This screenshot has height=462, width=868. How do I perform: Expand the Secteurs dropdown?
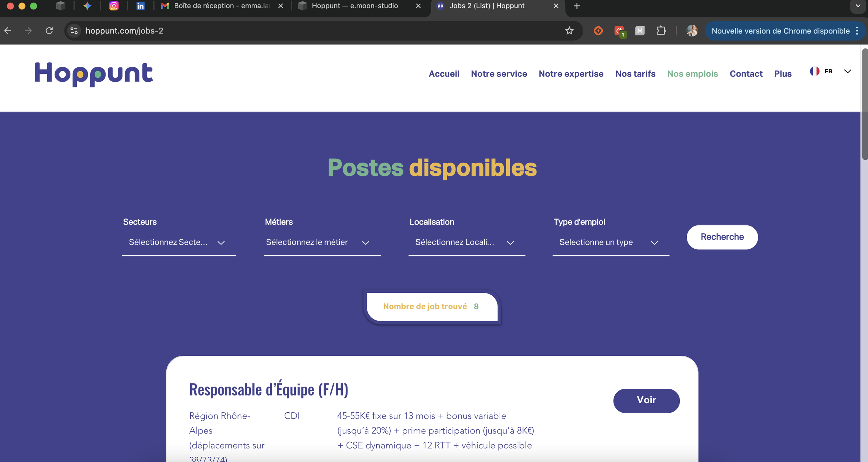coord(178,242)
